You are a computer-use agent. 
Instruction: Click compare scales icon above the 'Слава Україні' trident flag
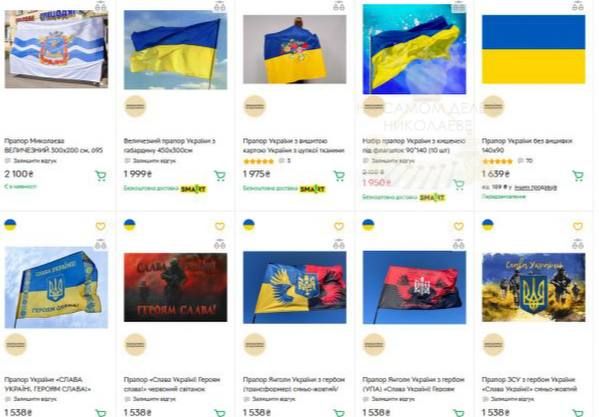pyautogui.click(x=100, y=244)
